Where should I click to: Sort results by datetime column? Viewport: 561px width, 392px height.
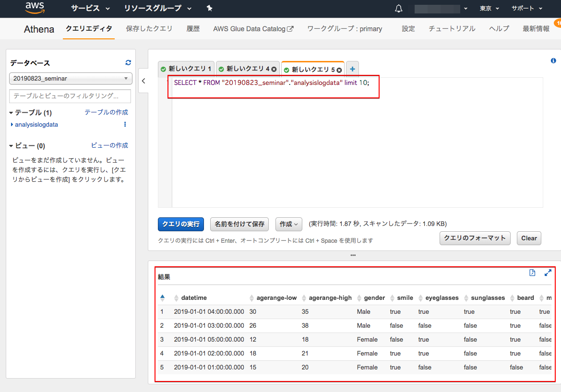(x=176, y=298)
